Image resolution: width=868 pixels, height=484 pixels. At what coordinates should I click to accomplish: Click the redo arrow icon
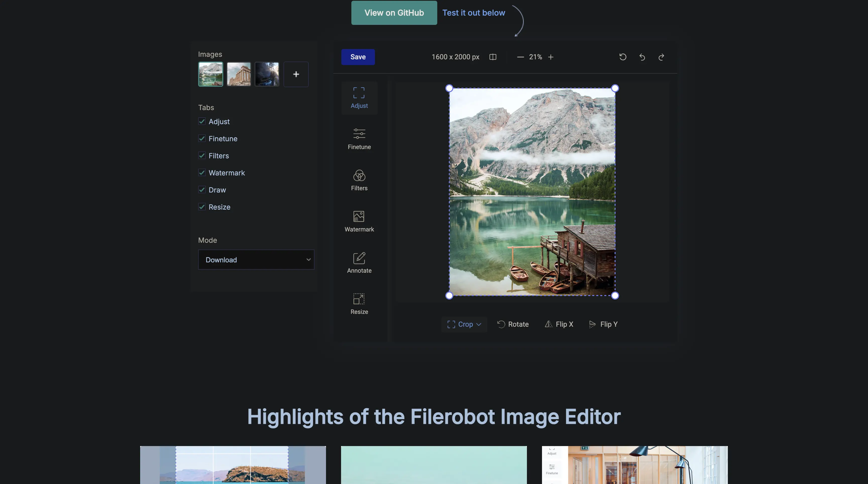(x=661, y=57)
